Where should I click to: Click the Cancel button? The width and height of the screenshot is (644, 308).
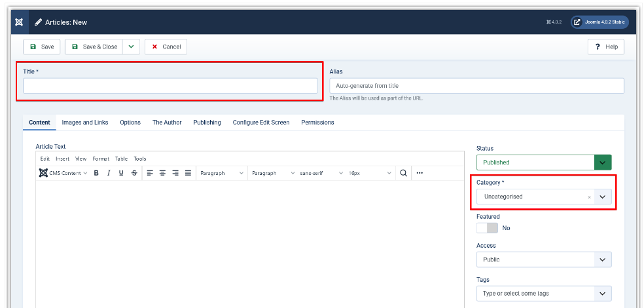click(166, 47)
